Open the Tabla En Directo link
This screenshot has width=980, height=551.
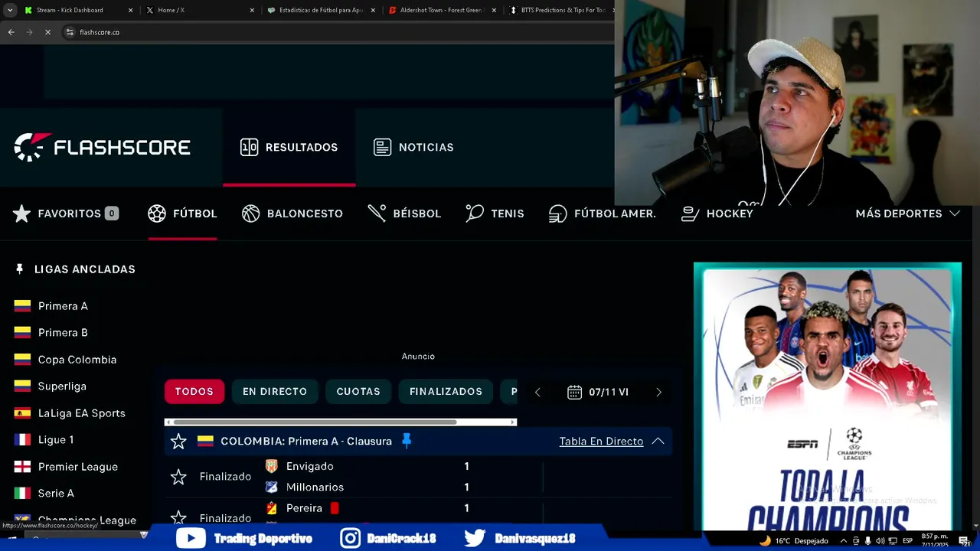pos(601,442)
